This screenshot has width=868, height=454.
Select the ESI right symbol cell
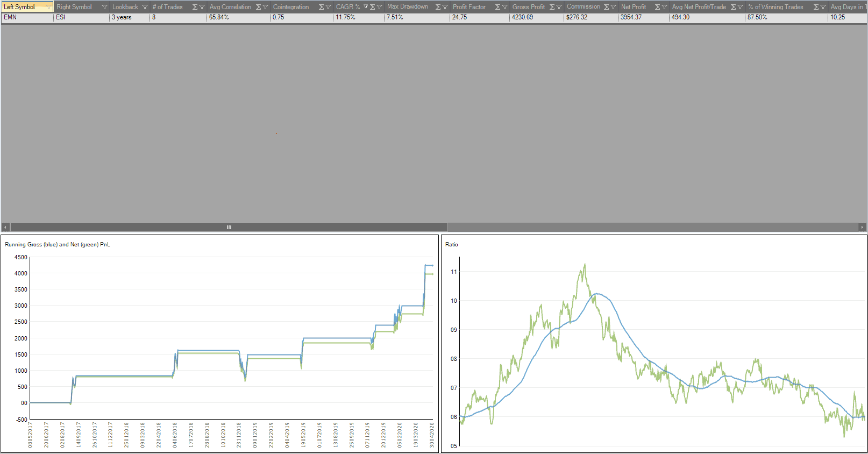click(82, 17)
